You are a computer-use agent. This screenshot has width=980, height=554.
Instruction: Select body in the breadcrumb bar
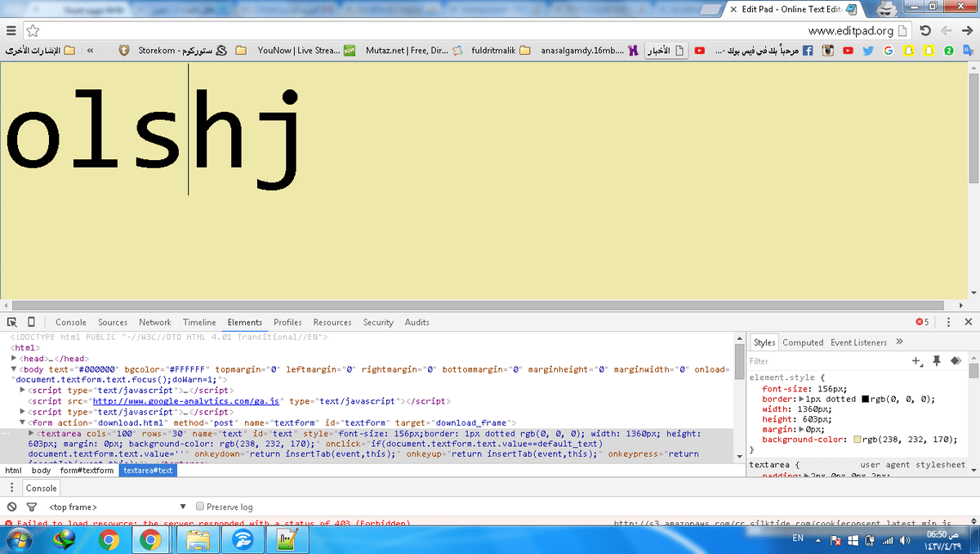[41, 471]
